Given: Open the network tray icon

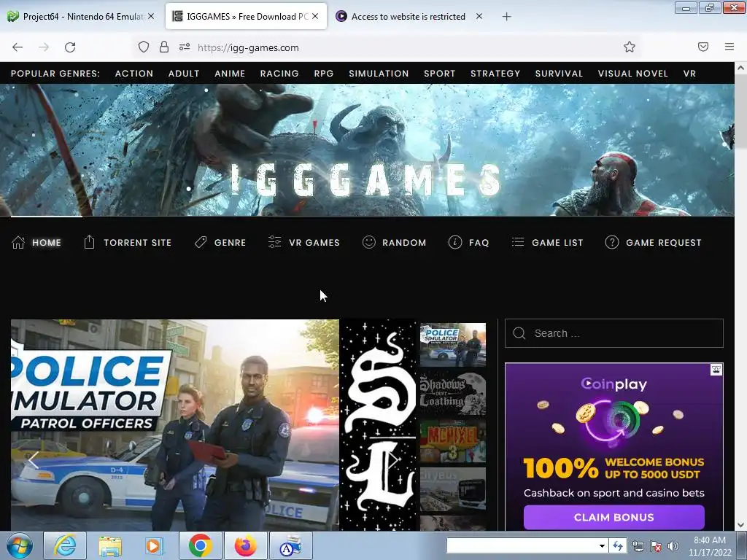Looking at the screenshot, I should pos(638,546).
